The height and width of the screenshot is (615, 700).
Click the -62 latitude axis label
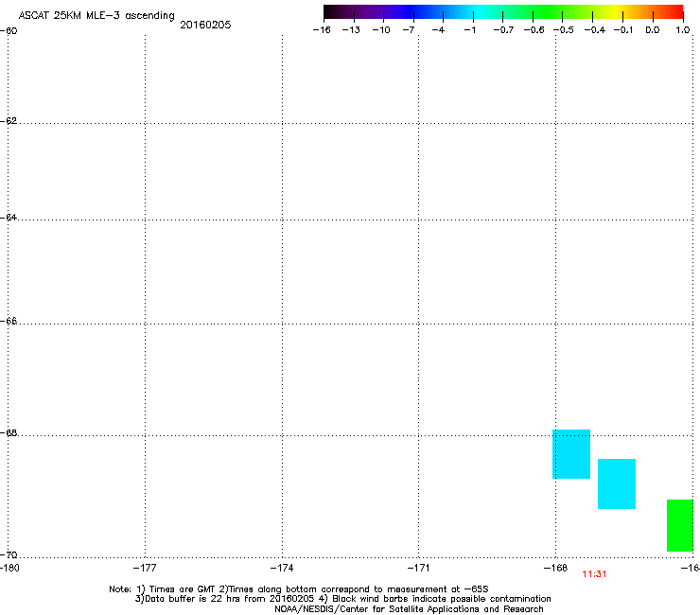(x=9, y=121)
